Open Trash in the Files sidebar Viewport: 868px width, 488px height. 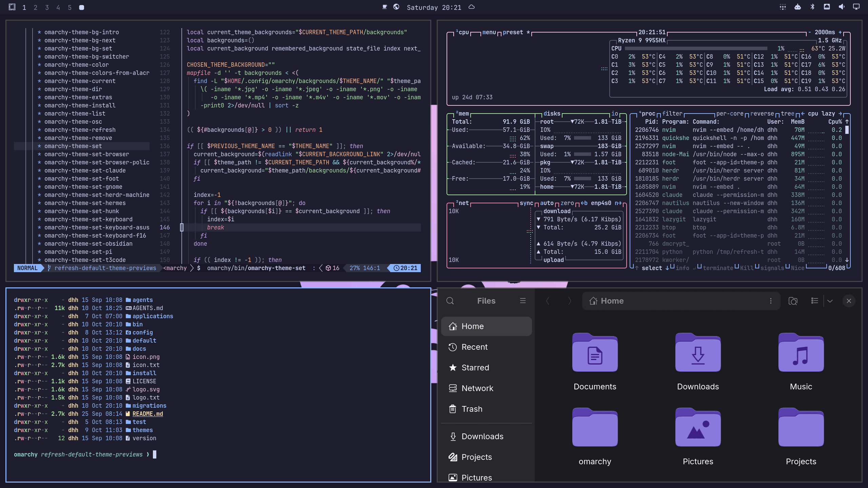487,409
